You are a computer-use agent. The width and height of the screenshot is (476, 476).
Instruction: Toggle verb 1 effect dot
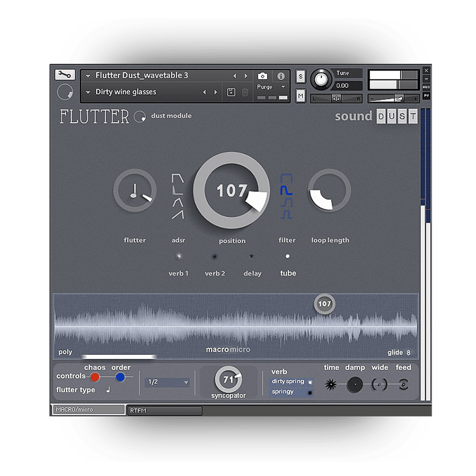pos(179,257)
